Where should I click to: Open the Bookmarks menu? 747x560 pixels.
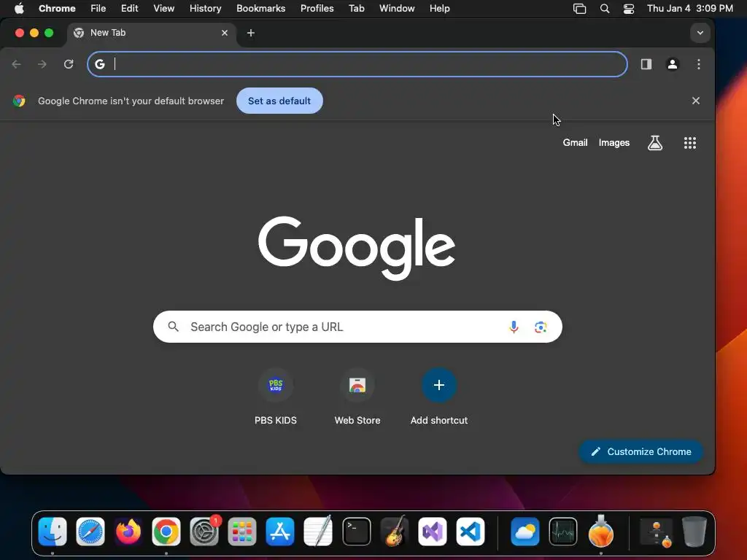[260, 8]
